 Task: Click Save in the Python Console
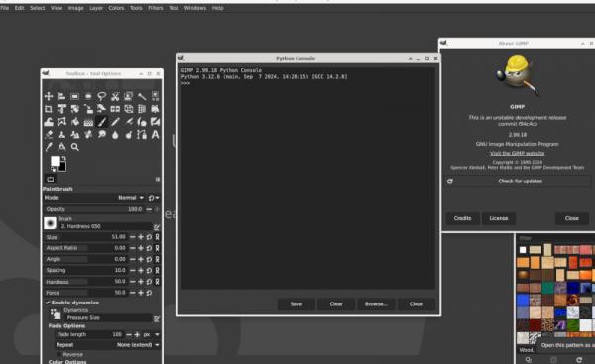(x=297, y=304)
